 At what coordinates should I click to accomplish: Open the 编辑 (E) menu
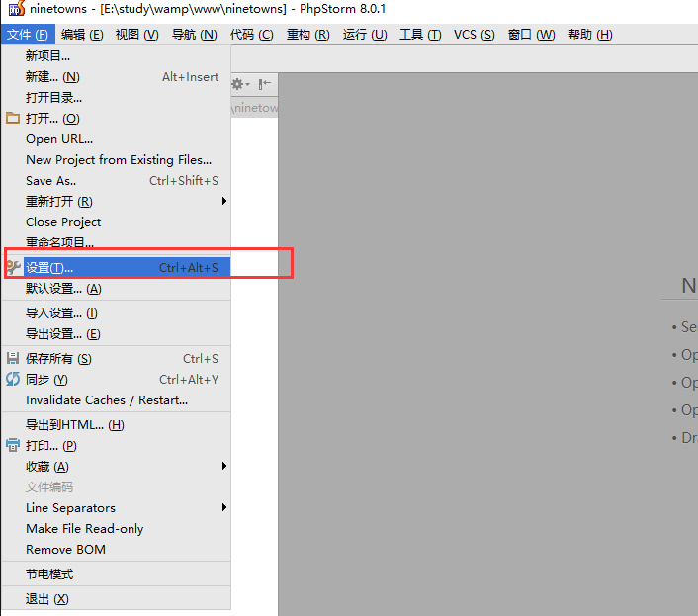(82, 35)
